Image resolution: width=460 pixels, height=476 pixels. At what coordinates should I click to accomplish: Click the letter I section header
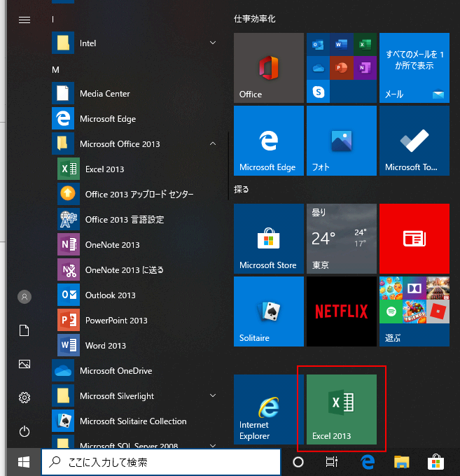point(53,20)
